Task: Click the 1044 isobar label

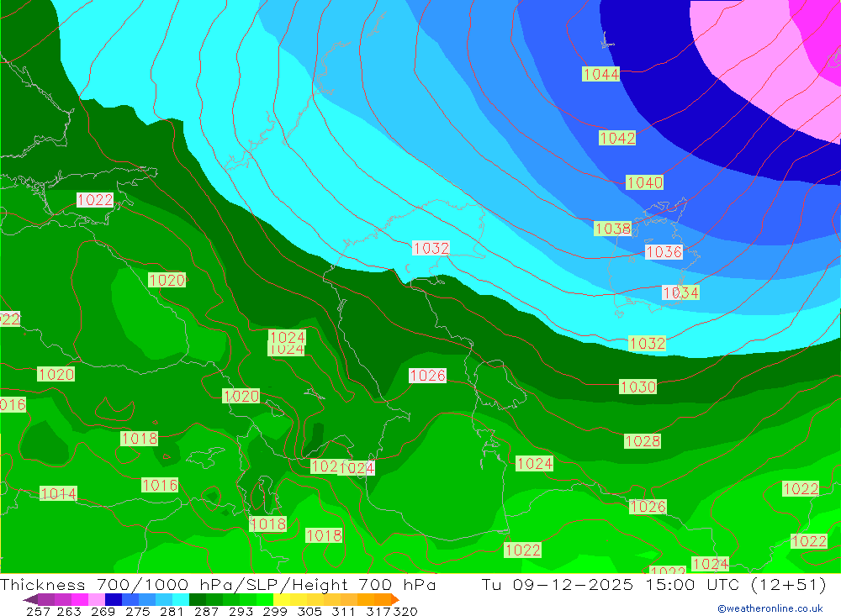Action: click(x=600, y=74)
